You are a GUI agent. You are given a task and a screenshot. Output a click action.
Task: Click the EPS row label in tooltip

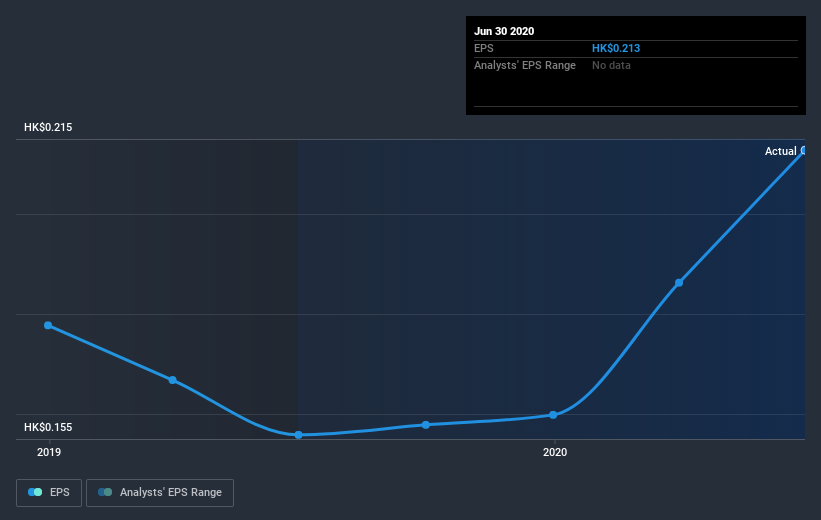click(484, 48)
